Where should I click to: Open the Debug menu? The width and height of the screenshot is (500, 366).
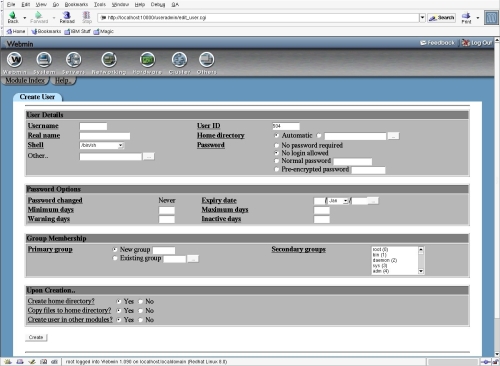click(x=158, y=4)
